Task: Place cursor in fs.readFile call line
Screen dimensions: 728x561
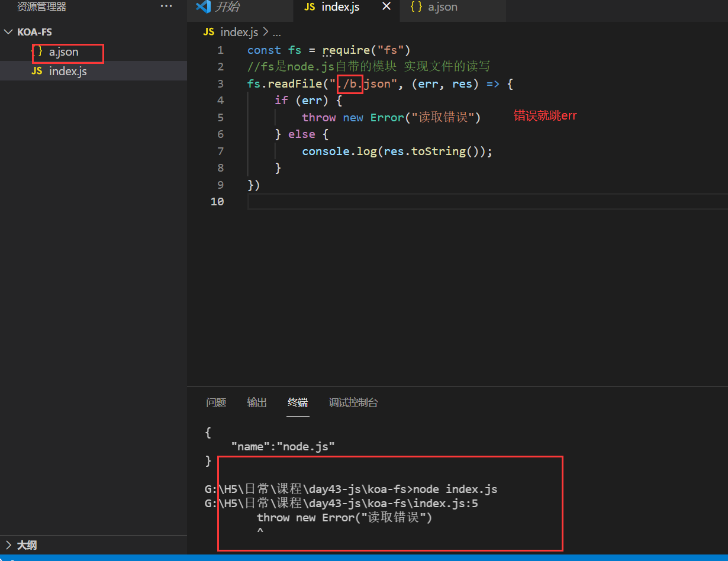Action: point(380,84)
